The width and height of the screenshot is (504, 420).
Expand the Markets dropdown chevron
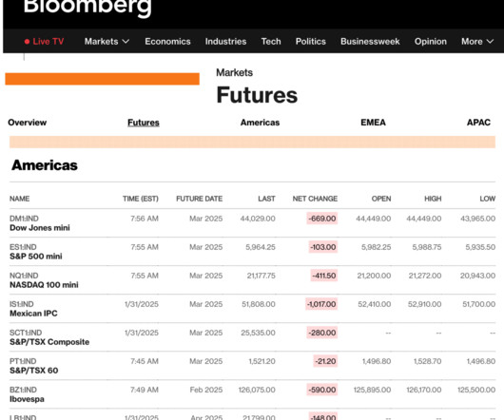pos(126,42)
